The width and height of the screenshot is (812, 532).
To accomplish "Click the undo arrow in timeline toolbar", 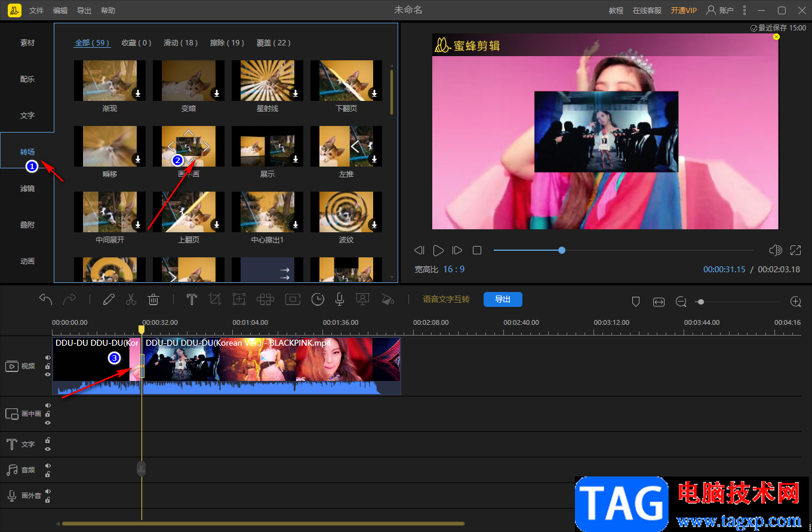I will (46, 299).
